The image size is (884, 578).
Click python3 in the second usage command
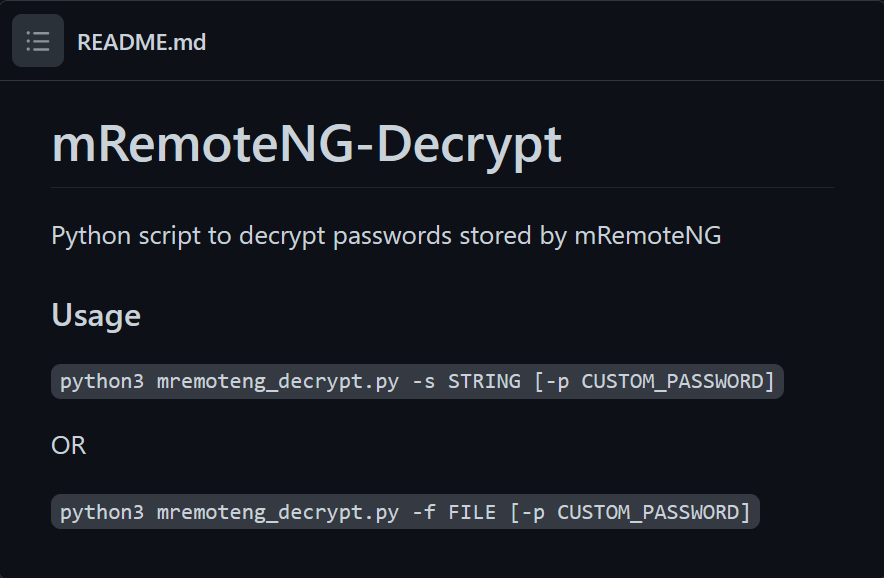[102, 513]
